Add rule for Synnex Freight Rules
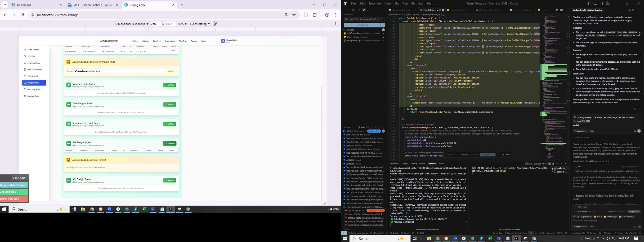 click(x=170, y=85)
